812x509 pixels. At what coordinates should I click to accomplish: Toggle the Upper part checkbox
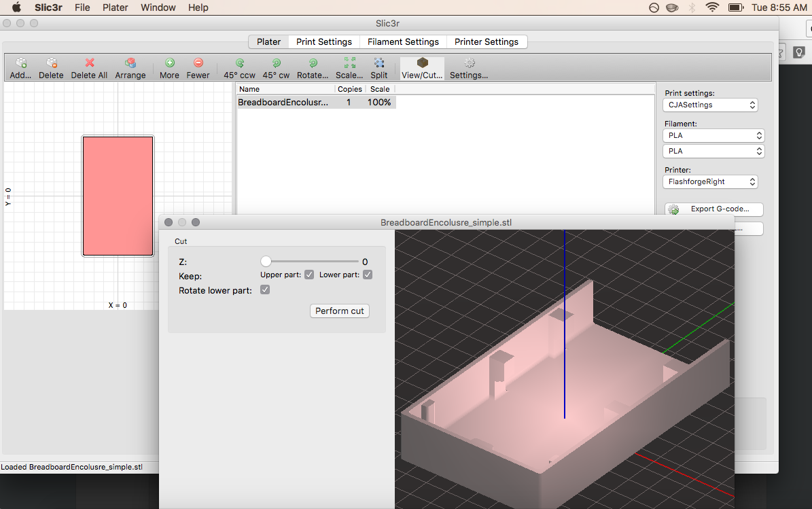tap(309, 275)
